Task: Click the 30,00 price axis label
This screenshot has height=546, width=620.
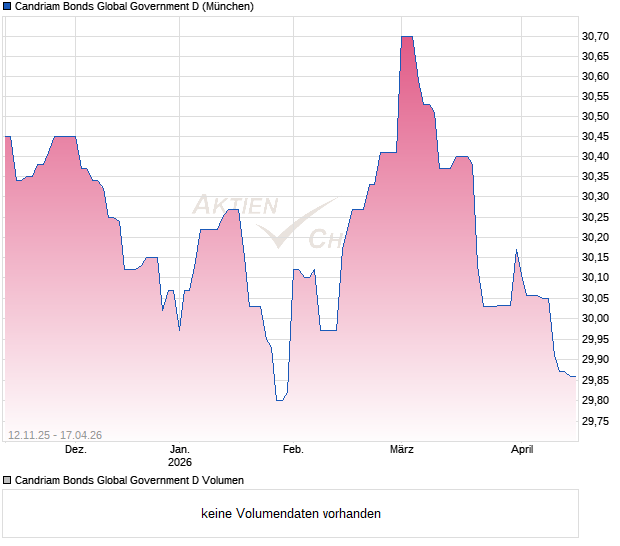Action: point(595,318)
